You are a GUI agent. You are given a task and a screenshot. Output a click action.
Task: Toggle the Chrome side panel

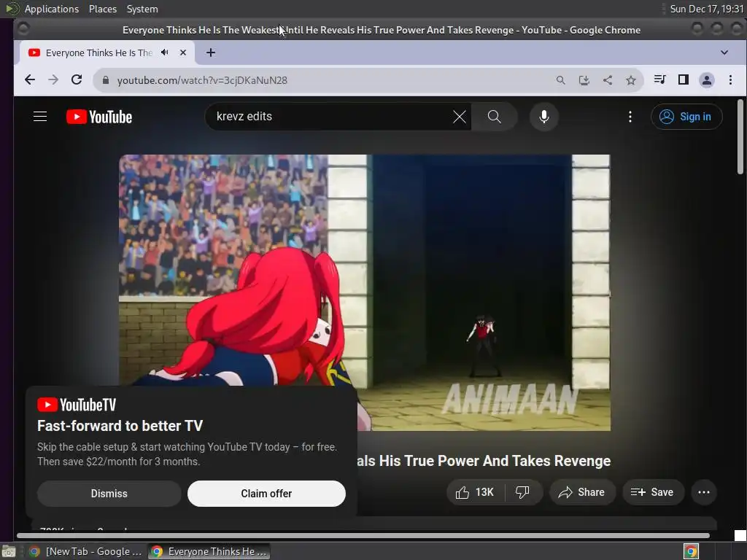pos(683,79)
